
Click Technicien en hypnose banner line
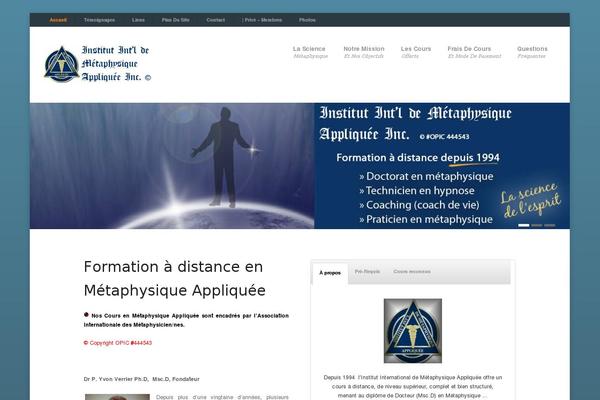tap(417, 191)
